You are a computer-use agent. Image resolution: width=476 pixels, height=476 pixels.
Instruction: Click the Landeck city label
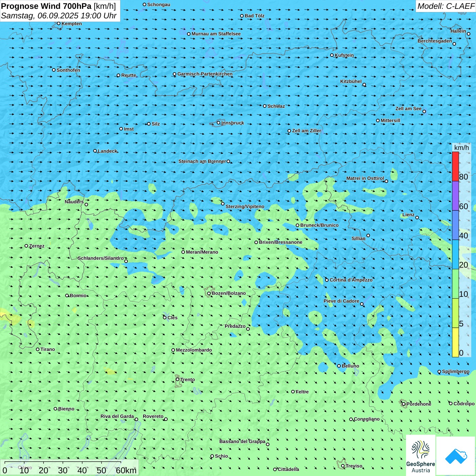click(x=107, y=151)
